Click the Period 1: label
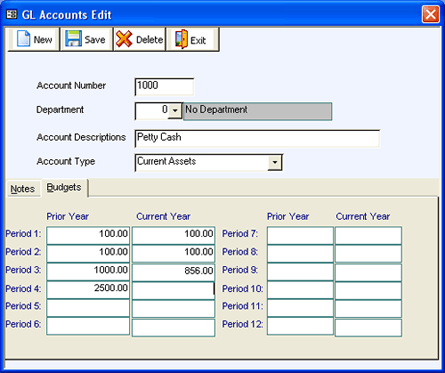 click(x=23, y=234)
